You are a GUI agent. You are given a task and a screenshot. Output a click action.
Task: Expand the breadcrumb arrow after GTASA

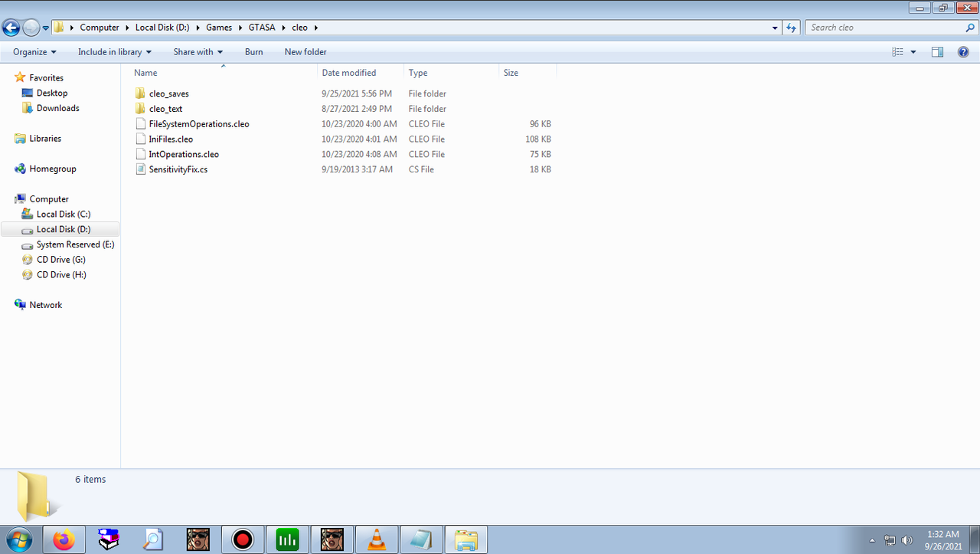pos(283,28)
